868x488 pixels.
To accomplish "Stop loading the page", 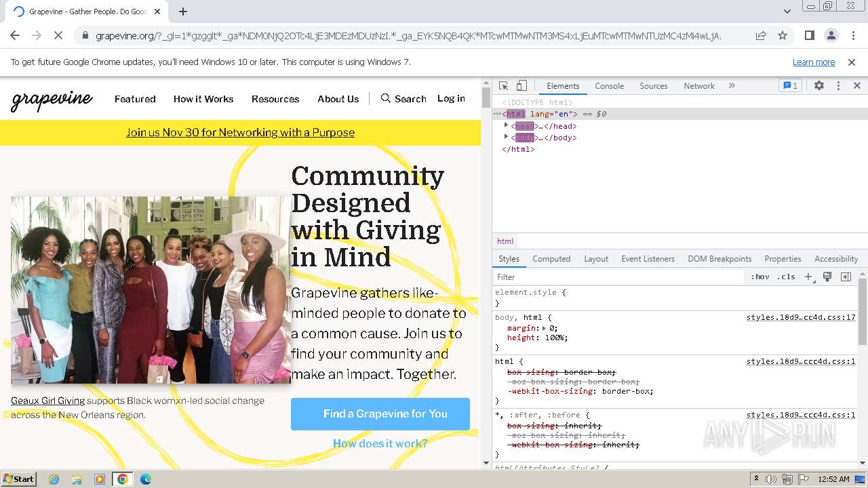I will (x=58, y=35).
